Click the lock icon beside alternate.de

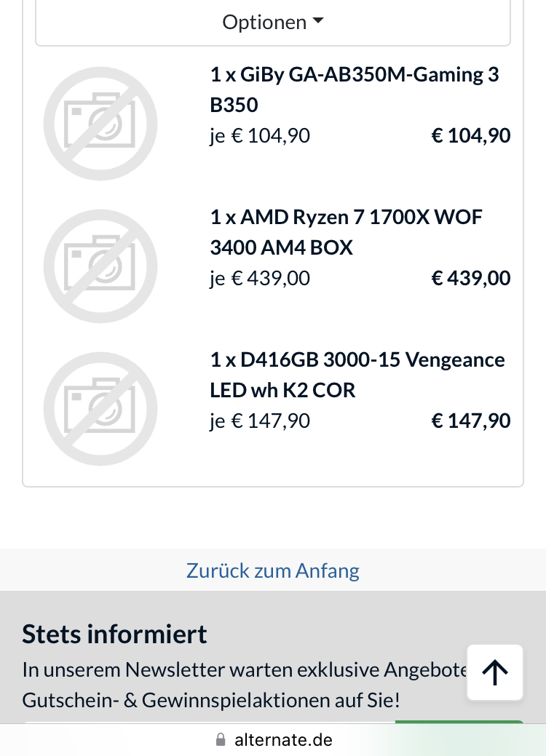pyautogui.click(x=221, y=741)
